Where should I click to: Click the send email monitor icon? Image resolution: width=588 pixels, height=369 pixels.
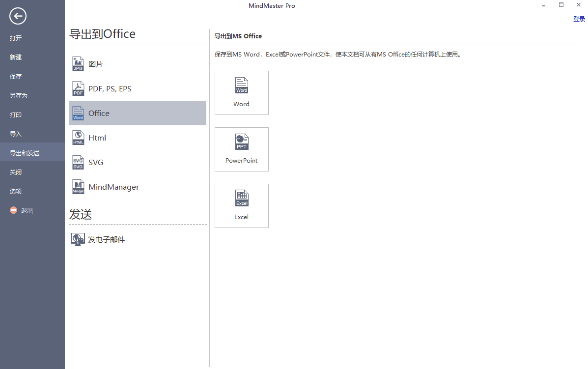(x=78, y=239)
